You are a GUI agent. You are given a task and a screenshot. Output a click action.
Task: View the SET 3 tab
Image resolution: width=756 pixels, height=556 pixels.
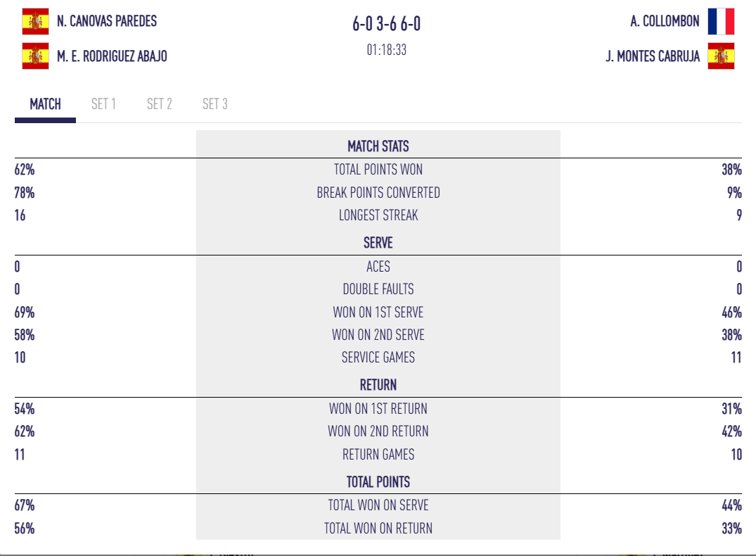point(214,104)
